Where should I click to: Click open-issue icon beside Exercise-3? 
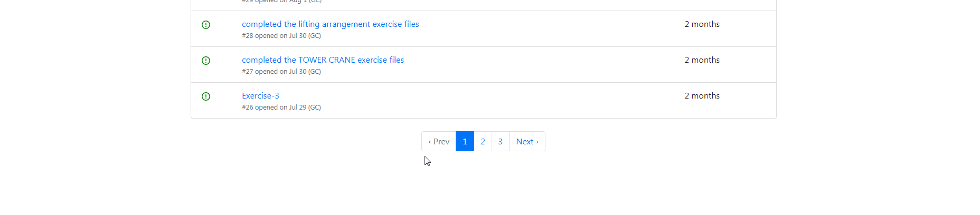click(206, 96)
